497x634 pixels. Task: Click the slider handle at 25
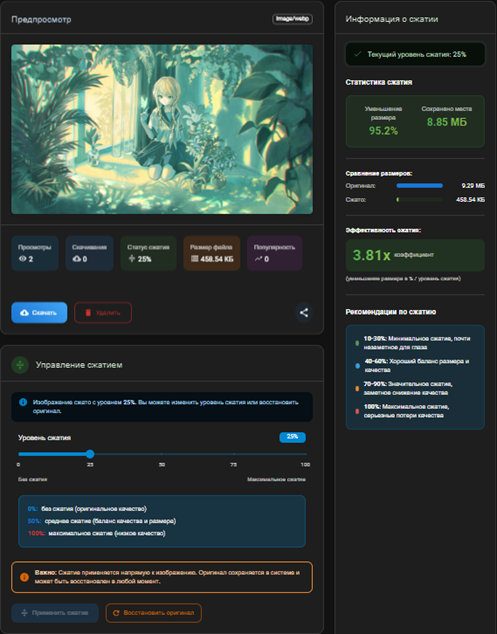[90, 454]
